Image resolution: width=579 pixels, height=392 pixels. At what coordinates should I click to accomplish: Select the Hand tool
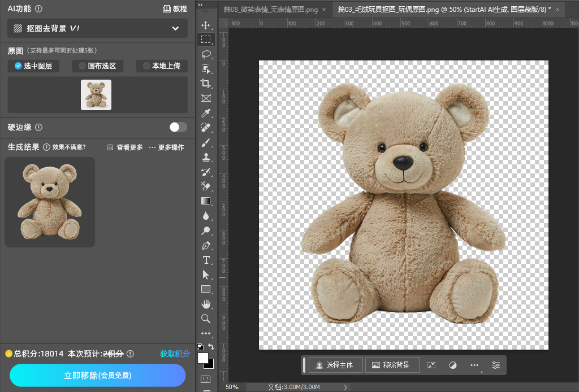click(x=206, y=304)
